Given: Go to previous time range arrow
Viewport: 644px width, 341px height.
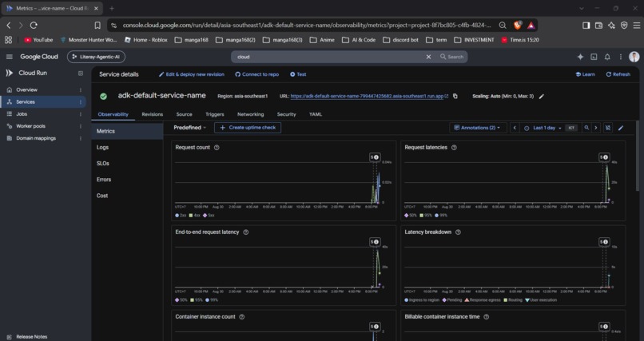Looking at the screenshot, I should [x=515, y=128].
